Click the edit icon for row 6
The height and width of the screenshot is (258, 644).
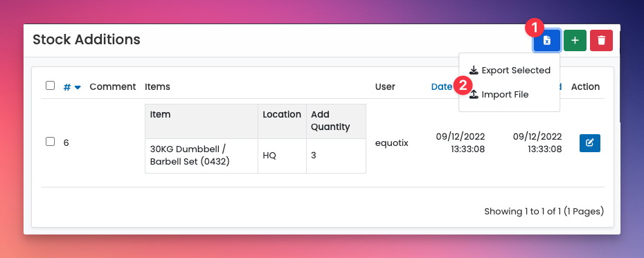[590, 143]
